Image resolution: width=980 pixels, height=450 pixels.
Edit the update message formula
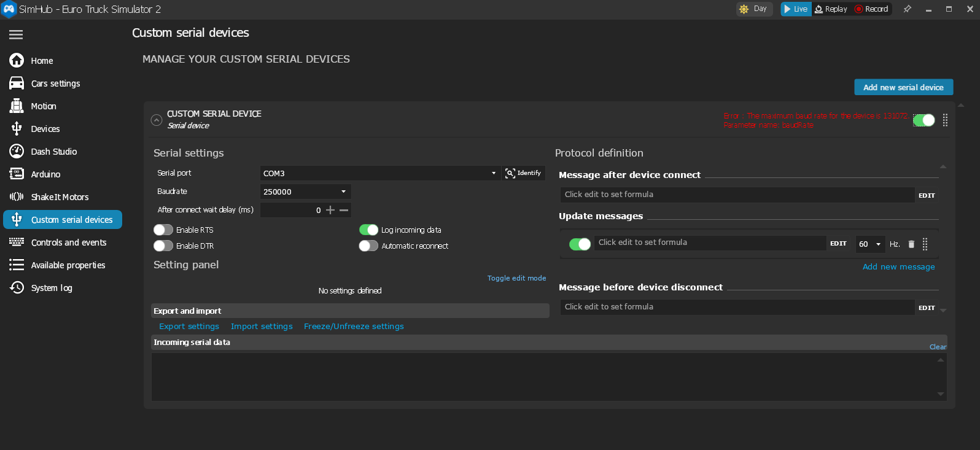(838, 244)
